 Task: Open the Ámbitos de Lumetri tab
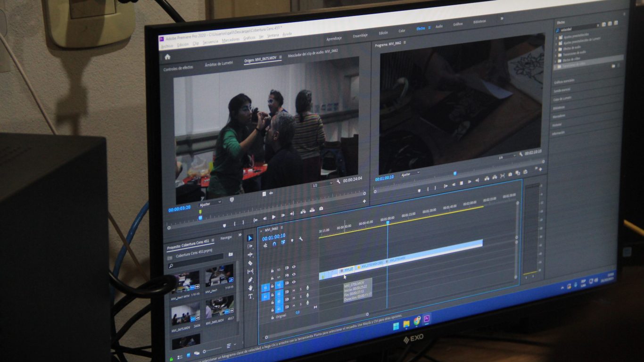coord(219,64)
